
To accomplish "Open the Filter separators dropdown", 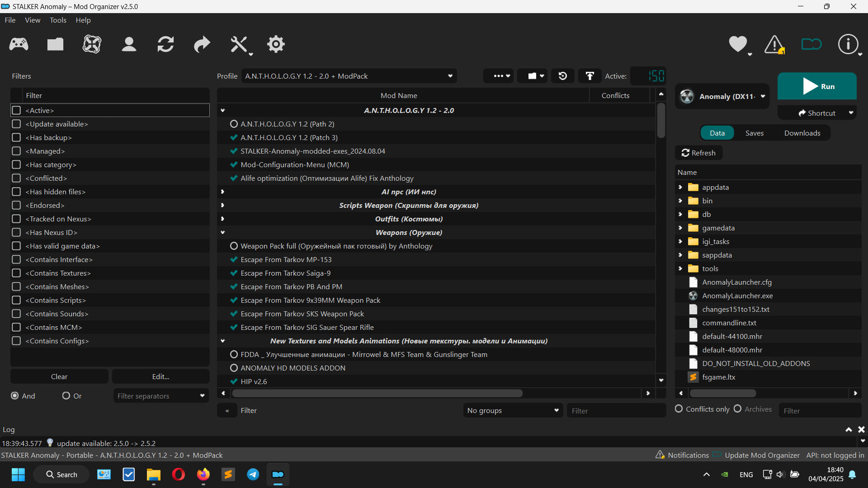I will tap(161, 396).
